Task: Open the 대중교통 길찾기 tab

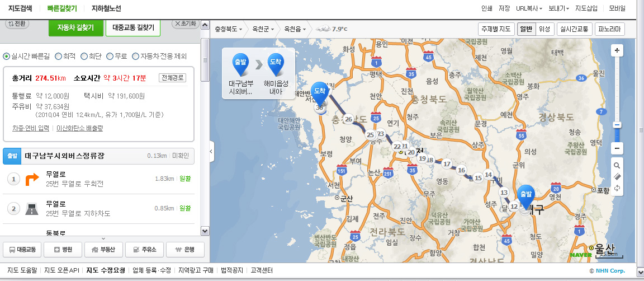Action: (x=132, y=27)
